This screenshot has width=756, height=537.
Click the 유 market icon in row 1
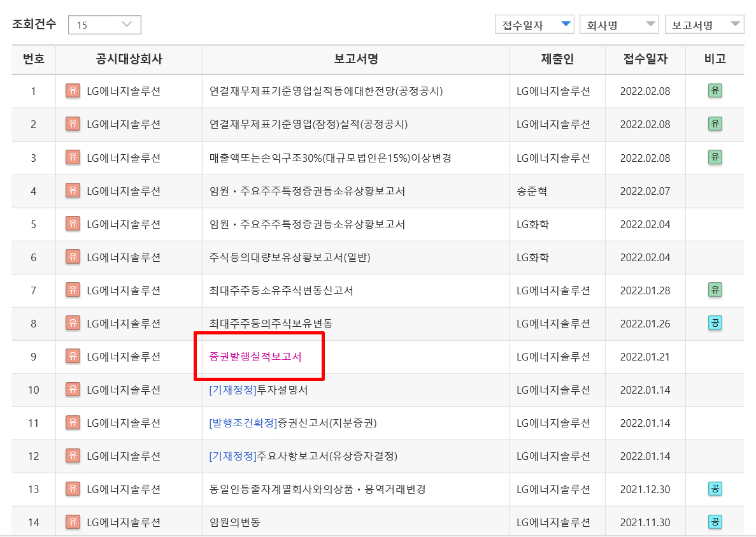73,90
